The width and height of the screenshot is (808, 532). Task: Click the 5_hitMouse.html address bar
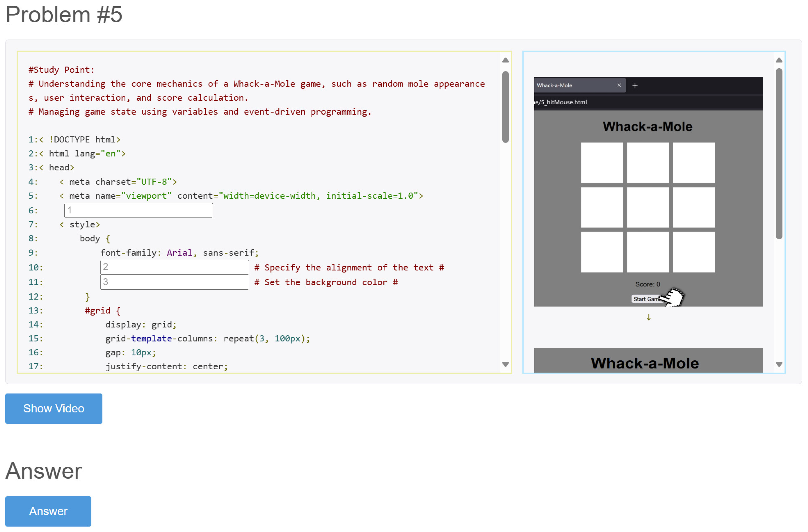(x=561, y=102)
